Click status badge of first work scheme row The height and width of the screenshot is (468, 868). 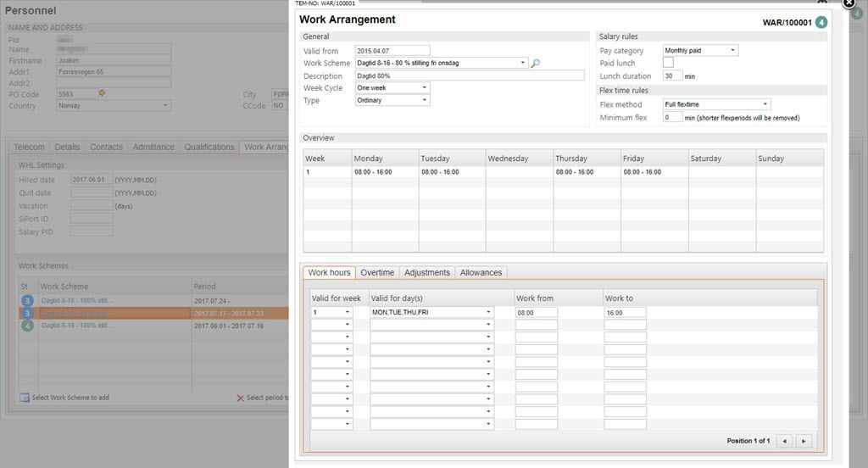[26, 301]
